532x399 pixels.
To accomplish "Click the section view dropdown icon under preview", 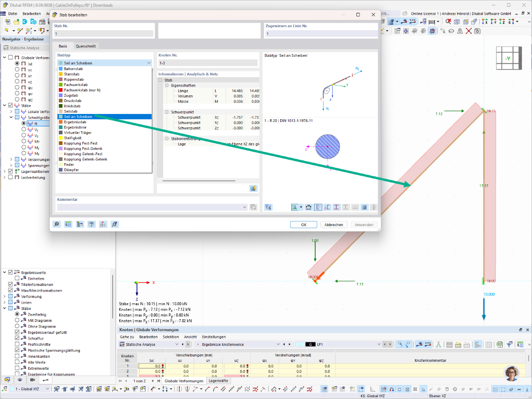I will pos(301,207).
